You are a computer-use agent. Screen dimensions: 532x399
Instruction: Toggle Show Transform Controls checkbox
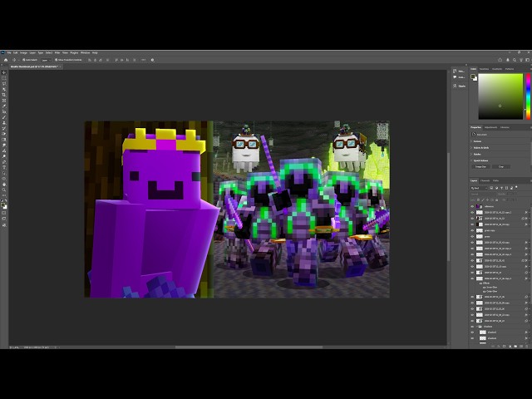point(56,60)
